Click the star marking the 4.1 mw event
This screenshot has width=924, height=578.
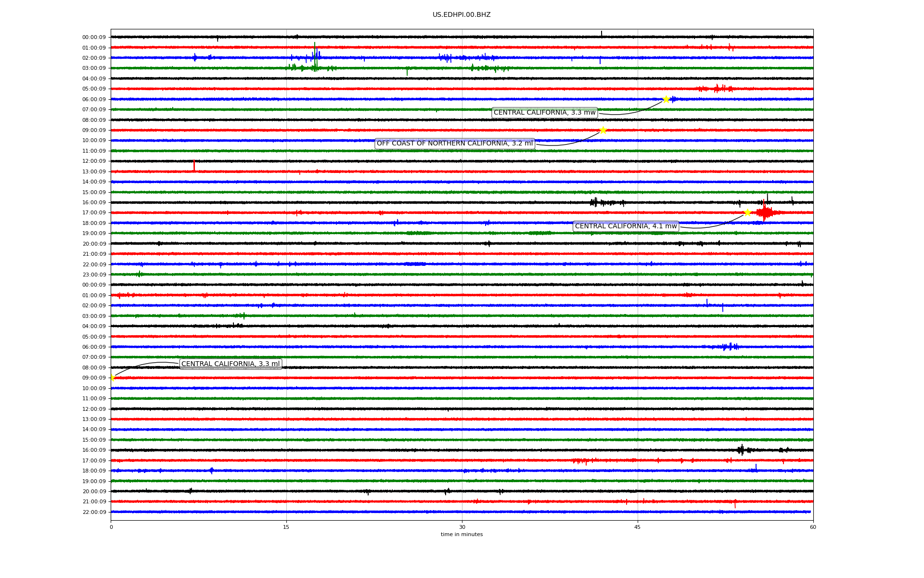(x=747, y=212)
